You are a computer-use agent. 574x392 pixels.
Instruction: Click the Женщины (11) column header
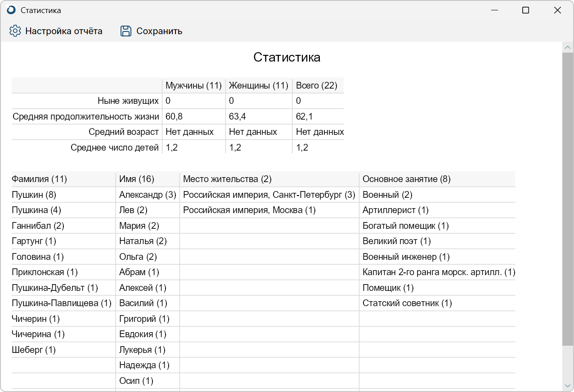pos(259,85)
